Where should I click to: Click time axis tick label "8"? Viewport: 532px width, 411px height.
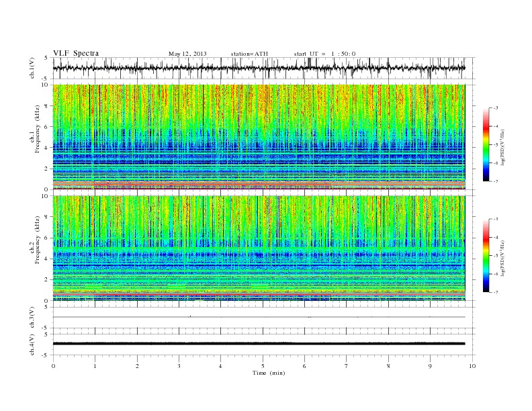coord(388,366)
